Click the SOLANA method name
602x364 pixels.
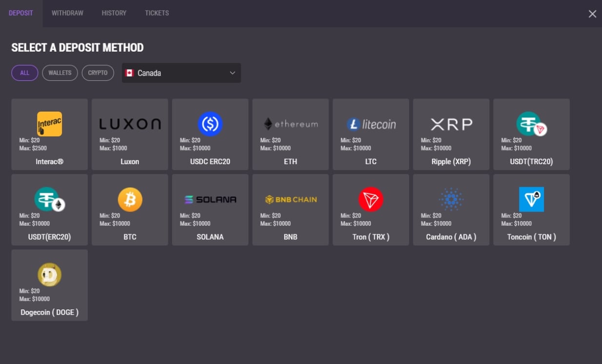pos(210,237)
